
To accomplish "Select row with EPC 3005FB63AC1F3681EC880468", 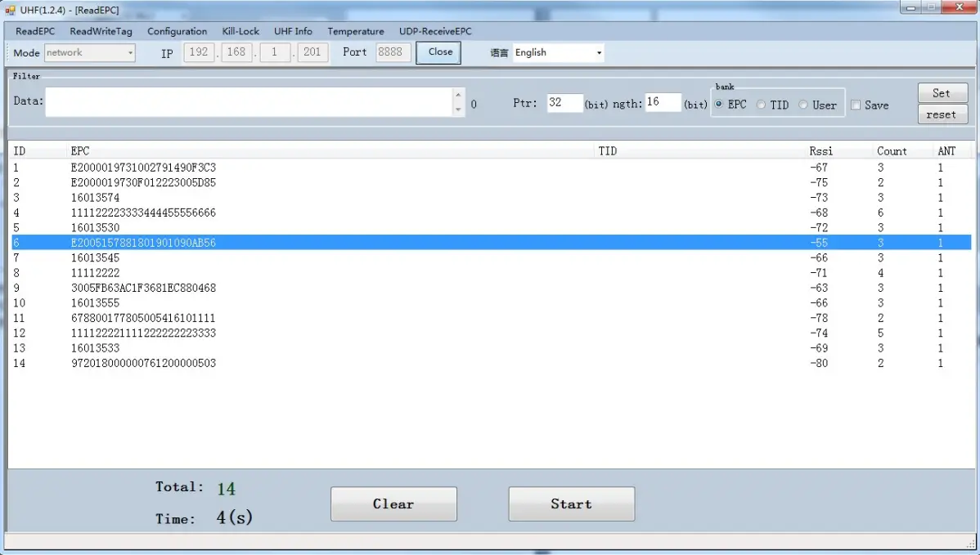I will point(491,288).
